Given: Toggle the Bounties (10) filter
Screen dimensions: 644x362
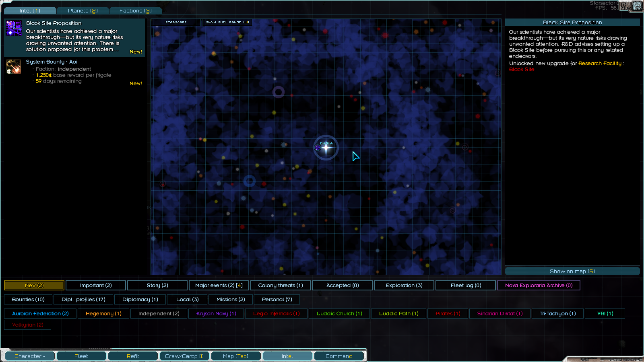Looking at the screenshot, I should click(28, 299).
